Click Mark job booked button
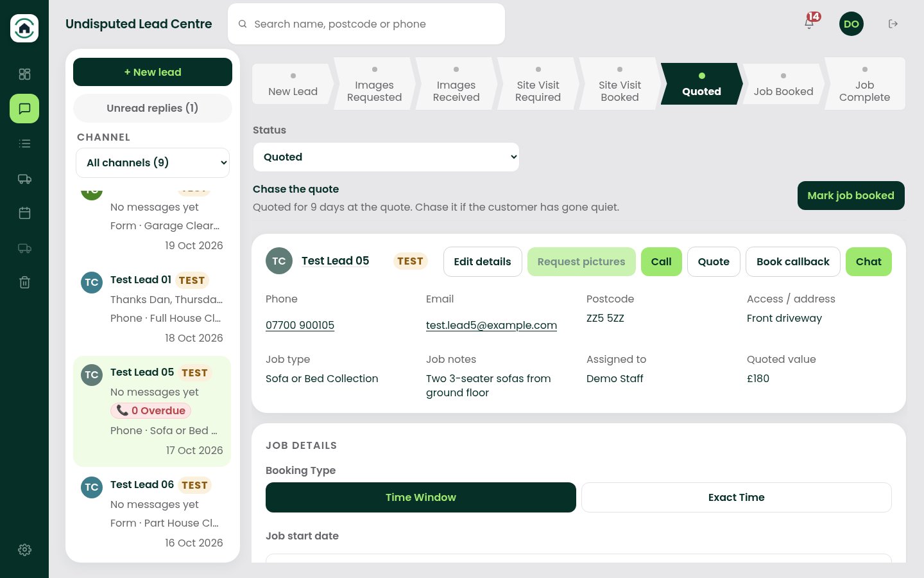 coord(851,195)
